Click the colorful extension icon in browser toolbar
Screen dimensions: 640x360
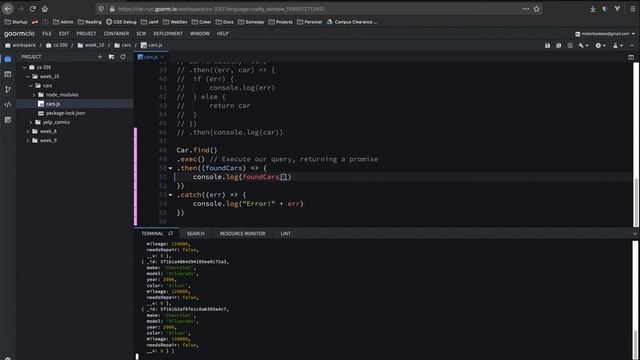pos(605,9)
